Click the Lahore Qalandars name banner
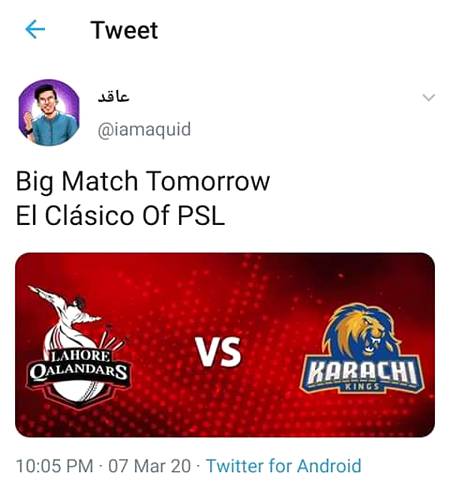 click(x=79, y=367)
